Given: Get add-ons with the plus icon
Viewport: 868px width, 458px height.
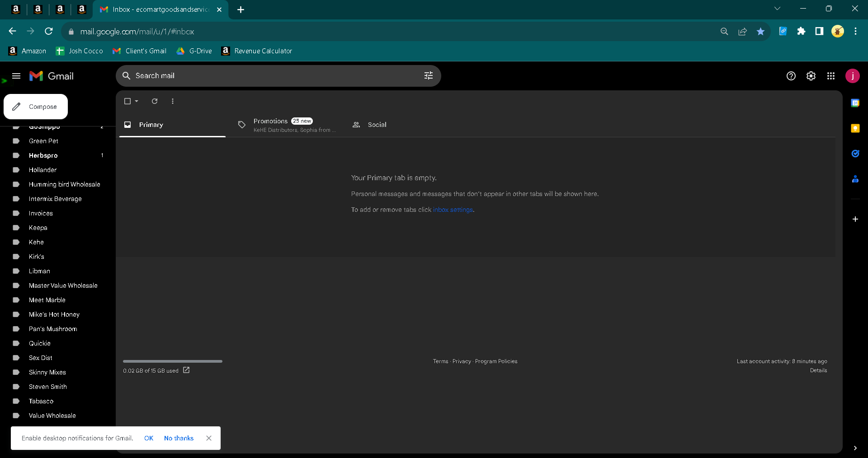Looking at the screenshot, I should pyautogui.click(x=855, y=219).
